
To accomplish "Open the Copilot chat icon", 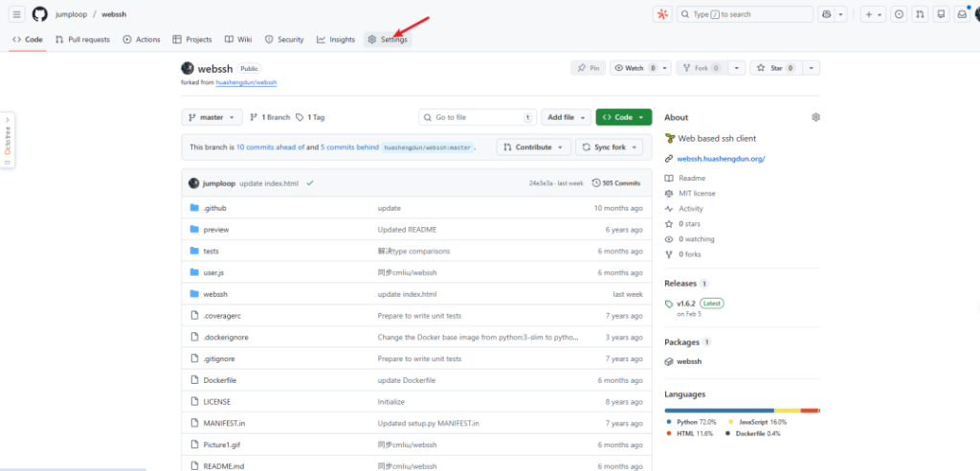I will point(827,14).
